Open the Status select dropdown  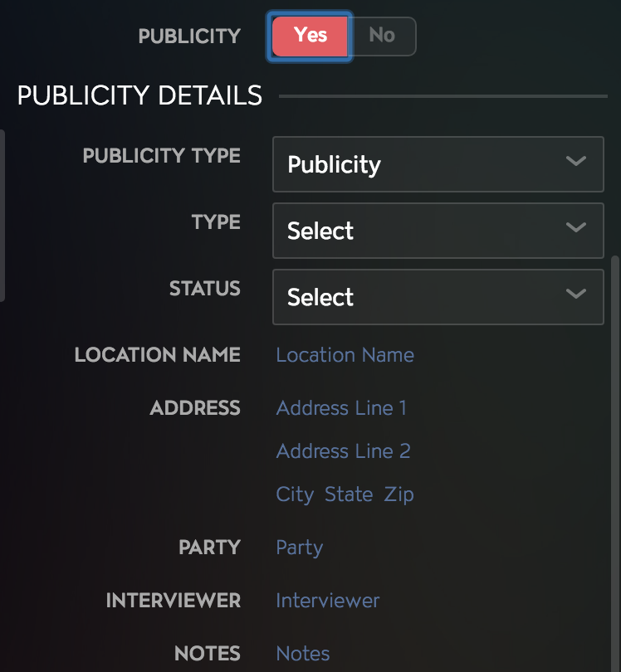coord(438,297)
